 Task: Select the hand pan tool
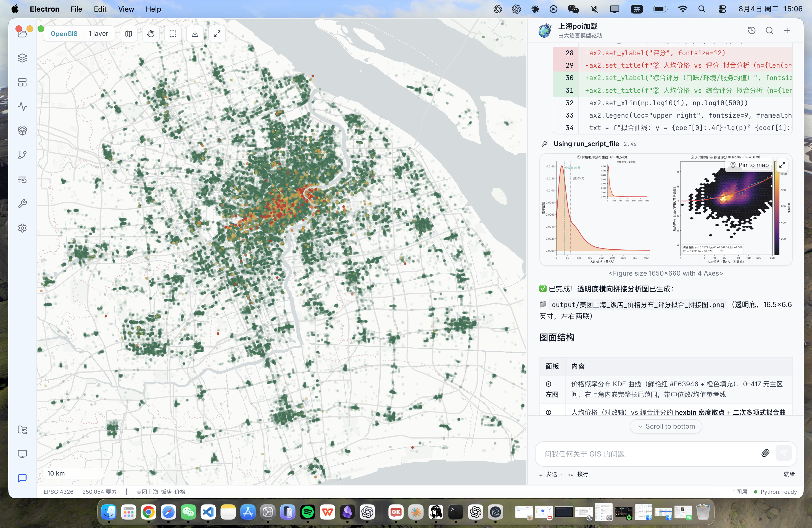pyautogui.click(x=151, y=33)
